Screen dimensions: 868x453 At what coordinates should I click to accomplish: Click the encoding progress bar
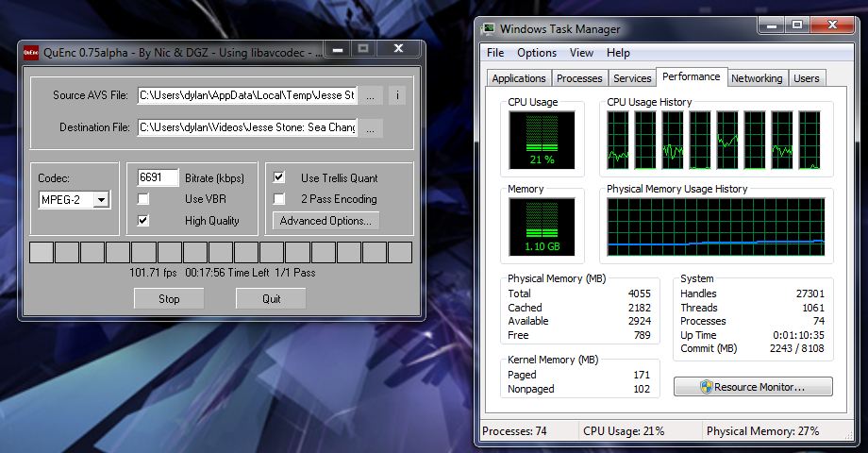pyautogui.click(x=221, y=252)
